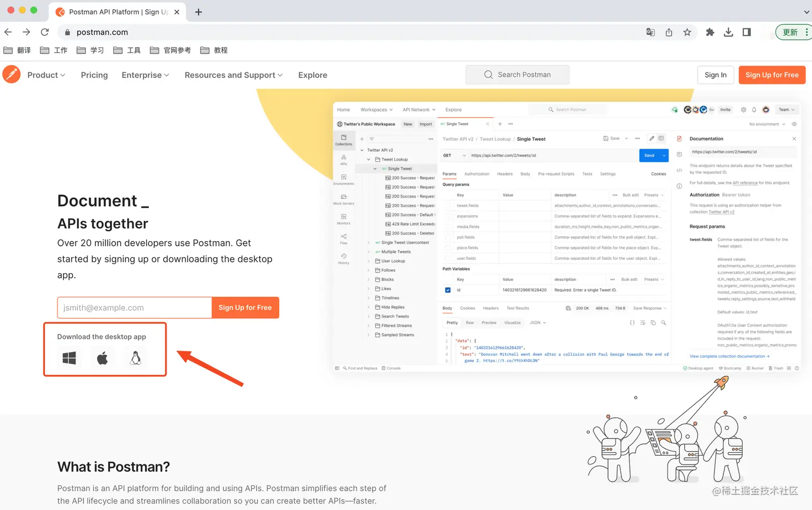Click the Invite button in the app preview
Image resolution: width=812 pixels, height=510 pixels.
[x=726, y=110]
